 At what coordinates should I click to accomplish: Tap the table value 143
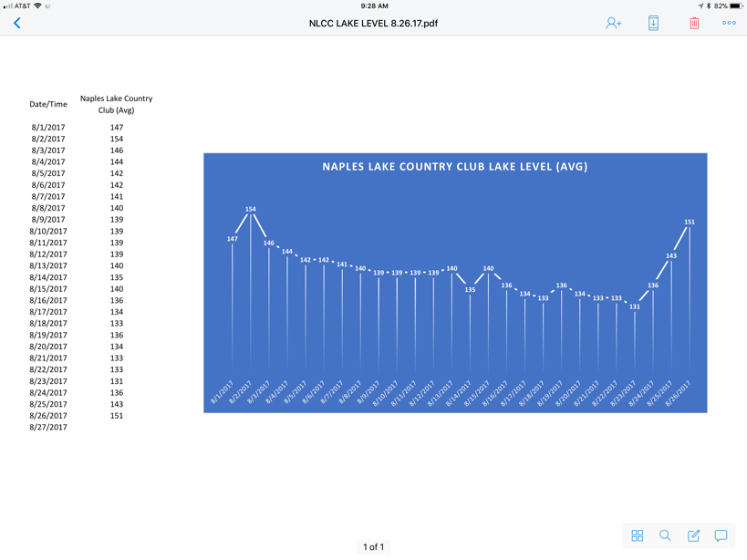117,404
